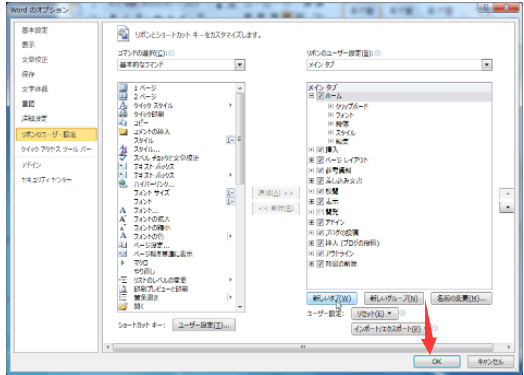
Task: Open the リセット dropdown button
Action: point(375,314)
